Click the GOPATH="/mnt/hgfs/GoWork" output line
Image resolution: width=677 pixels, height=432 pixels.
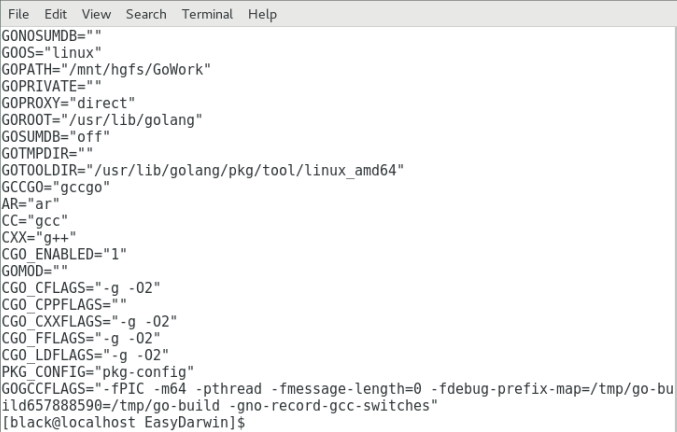coord(106,68)
